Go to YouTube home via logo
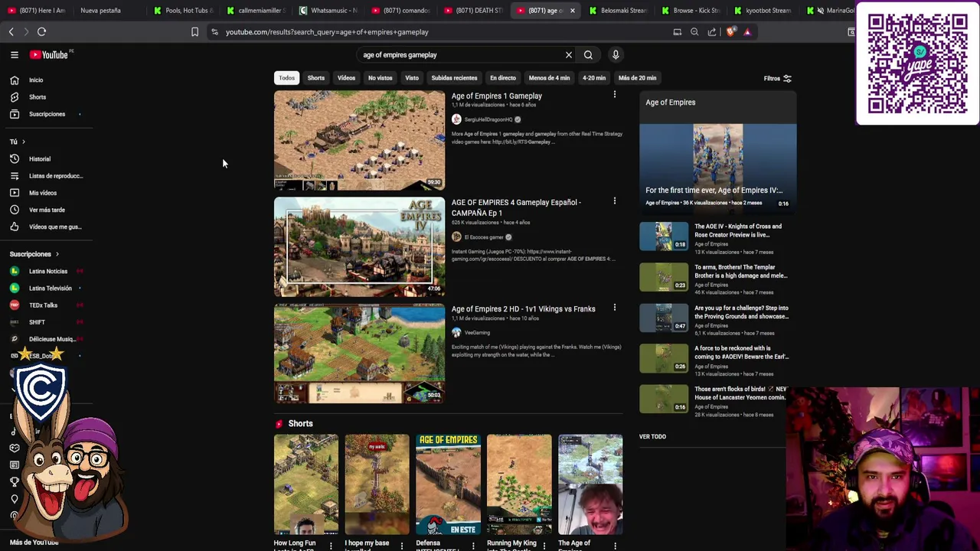 tap(49, 55)
